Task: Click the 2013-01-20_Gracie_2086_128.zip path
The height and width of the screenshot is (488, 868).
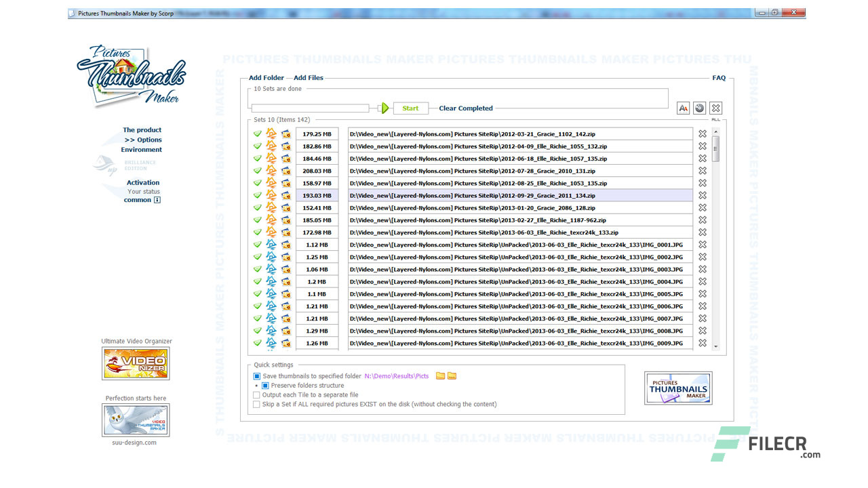Action: click(520, 208)
